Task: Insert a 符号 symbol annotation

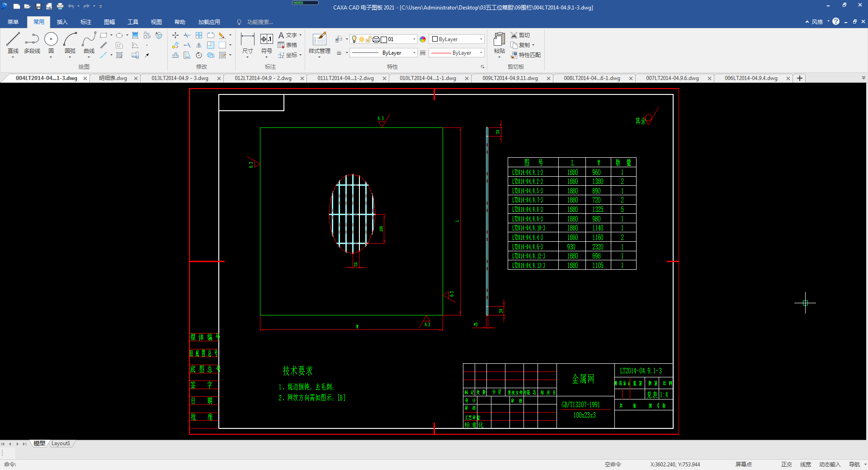Action: [x=267, y=44]
